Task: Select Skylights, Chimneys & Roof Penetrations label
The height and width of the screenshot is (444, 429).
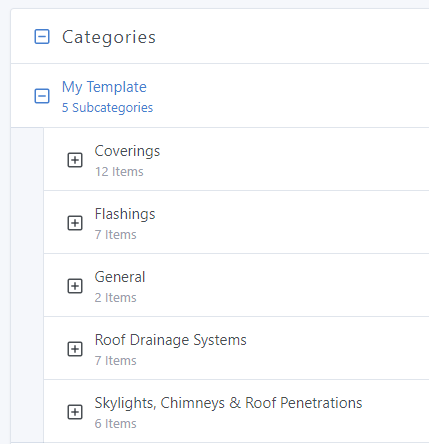Action: [x=228, y=403]
